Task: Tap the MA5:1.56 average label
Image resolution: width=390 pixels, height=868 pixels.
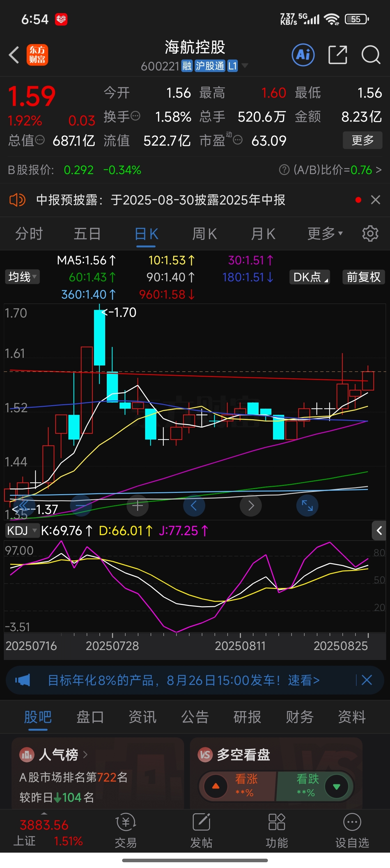Action: point(87,260)
